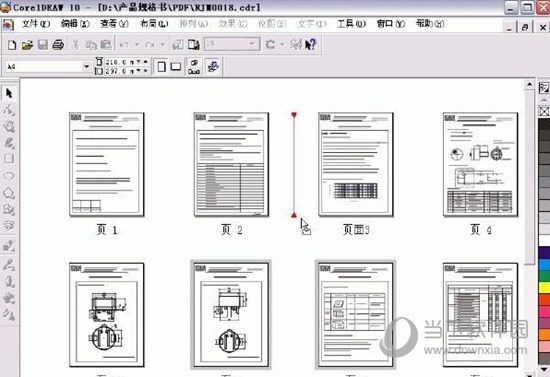The height and width of the screenshot is (377, 550).
Task: Click the Export icon in the toolbar
Action: click(x=194, y=45)
